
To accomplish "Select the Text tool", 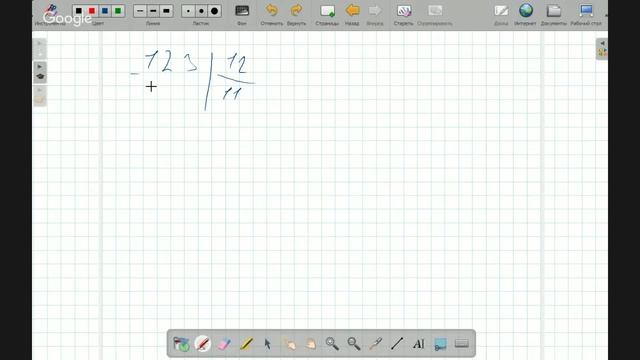I will coord(419,344).
